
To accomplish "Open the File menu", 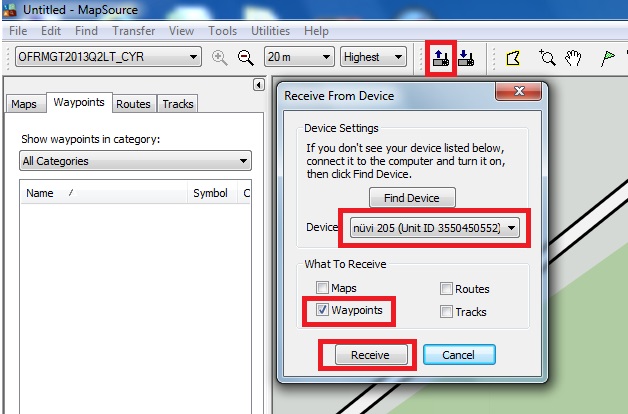I will tap(18, 31).
